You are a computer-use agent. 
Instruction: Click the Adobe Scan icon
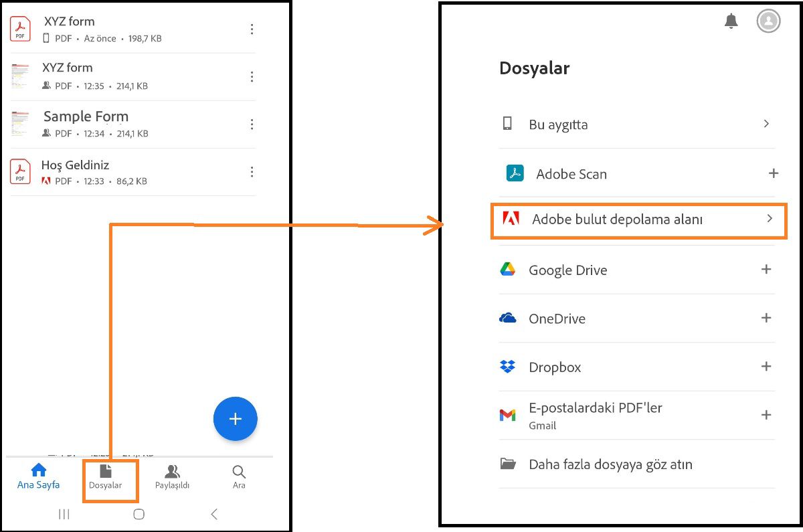coord(514,173)
